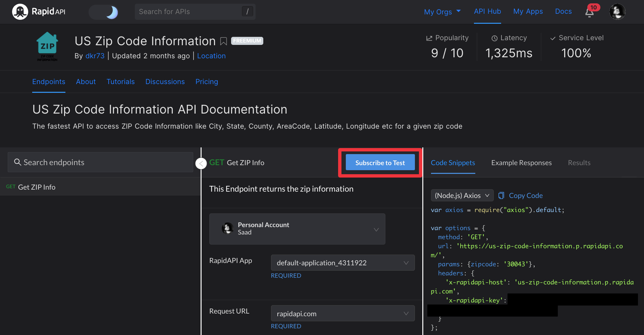Click the REQUIRED label under RapidAPI App
Image resolution: width=644 pixels, height=335 pixels.
coord(286,276)
